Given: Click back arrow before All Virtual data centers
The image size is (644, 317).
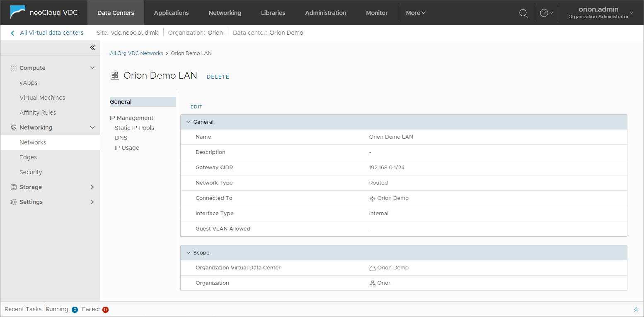Looking at the screenshot, I should coord(12,33).
